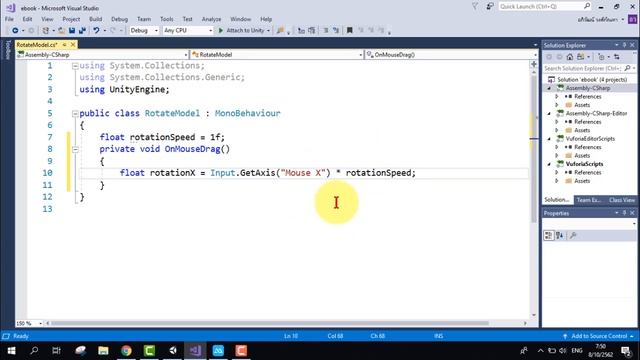Viewport: 640px width, 360px height.
Task: Click the Undo arrow icon
Action: pos(96,31)
